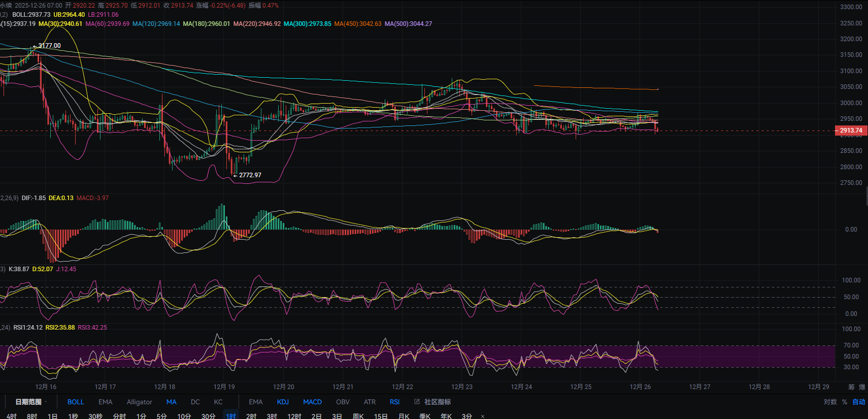Open 社区指标 community indicators

(437, 402)
